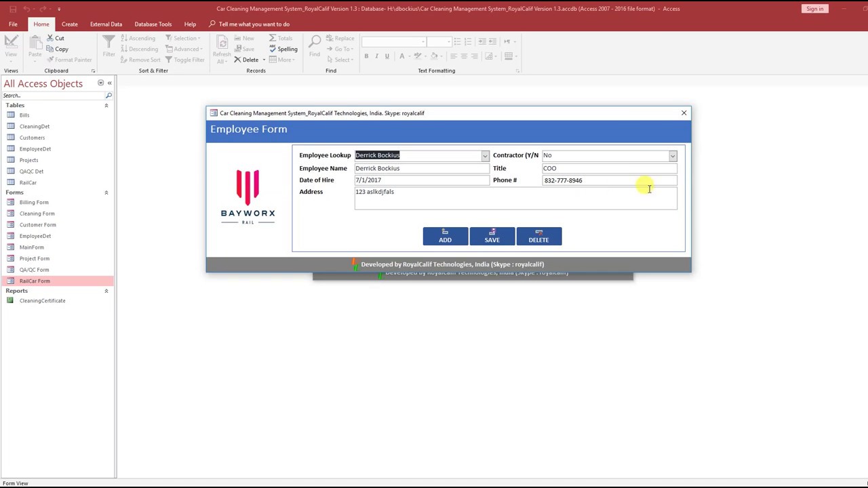Collapse the Forms group
The image size is (868, 488).
coord(106,192)
